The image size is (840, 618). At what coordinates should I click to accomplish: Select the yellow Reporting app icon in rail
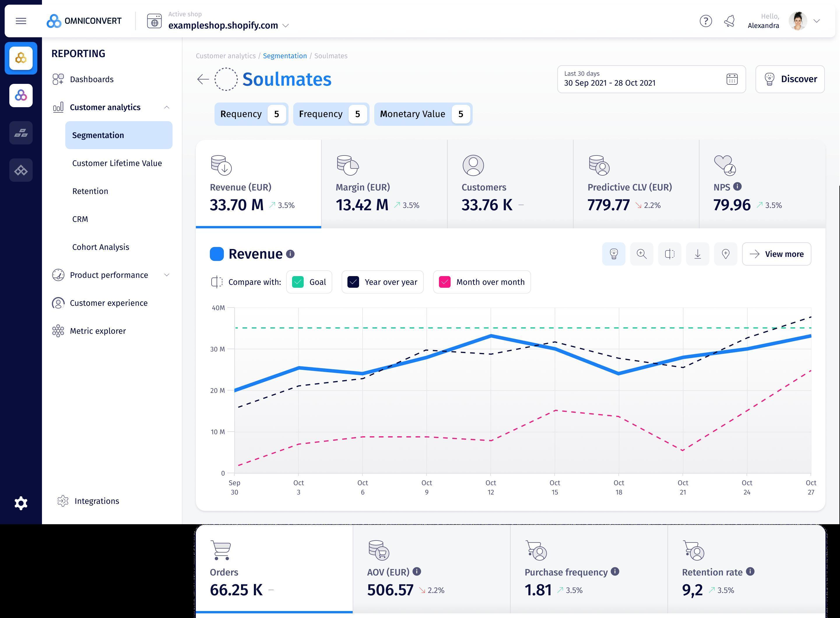[x=21, y=58]
